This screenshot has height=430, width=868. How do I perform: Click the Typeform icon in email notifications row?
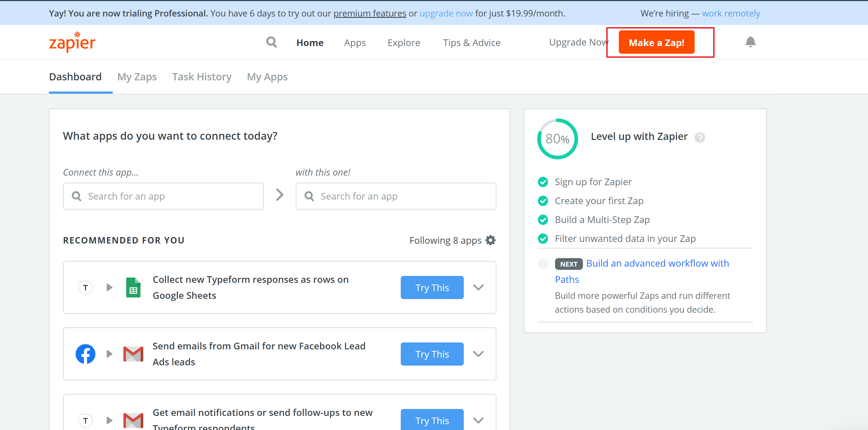point(85,420)
